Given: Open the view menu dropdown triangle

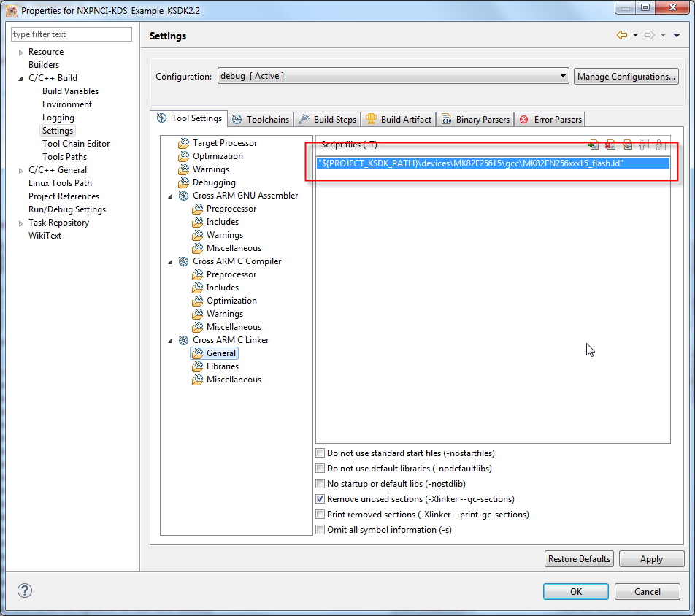Looking at the screenshot, I should click(676, 36).
